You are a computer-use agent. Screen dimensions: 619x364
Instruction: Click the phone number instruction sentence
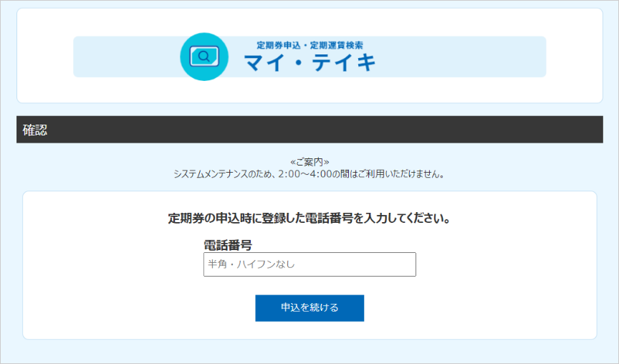click(309, 218)
